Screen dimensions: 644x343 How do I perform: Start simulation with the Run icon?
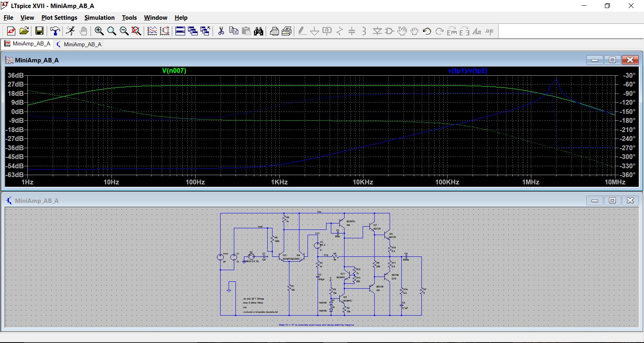[70, 31]
